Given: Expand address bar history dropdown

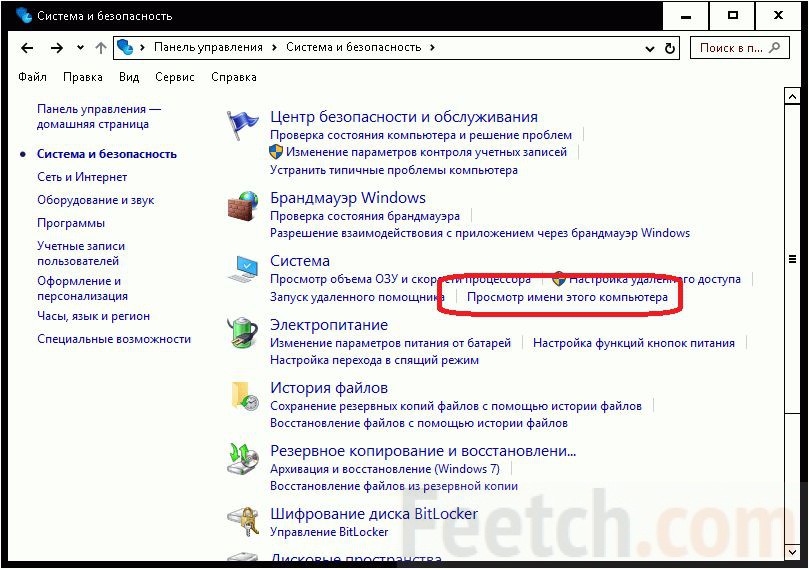Looking at the screenshot, I should click(x=650, y=49).
